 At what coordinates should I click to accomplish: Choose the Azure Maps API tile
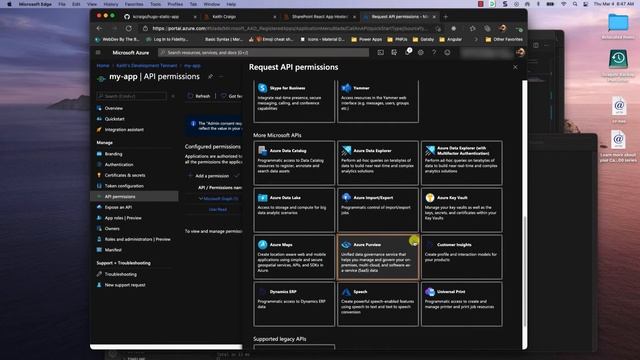click(294, 257)
